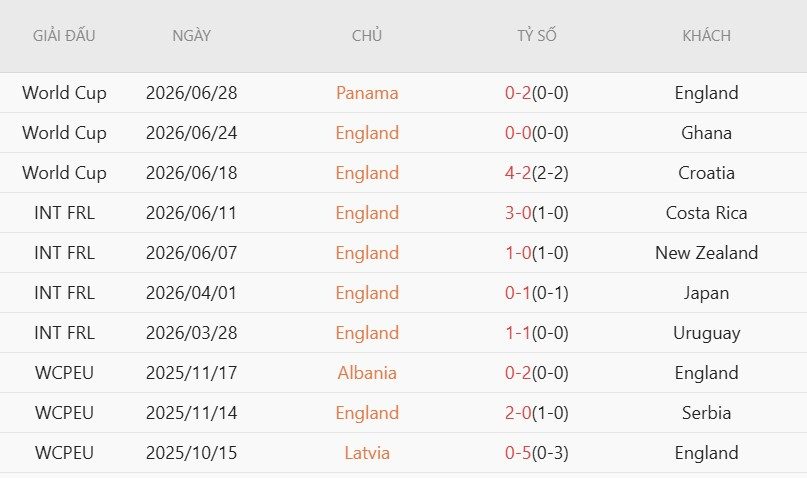Click New Zealand in the away column
The height and width of the screenshot is (478, 807).
706,253
